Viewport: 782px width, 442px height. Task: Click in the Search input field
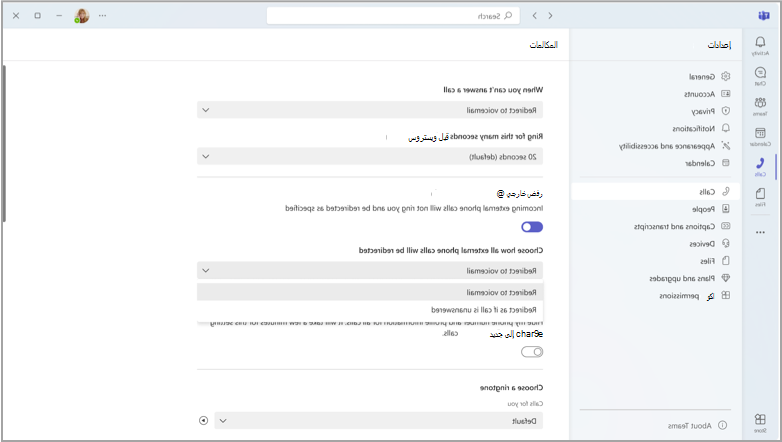[393, 16]
